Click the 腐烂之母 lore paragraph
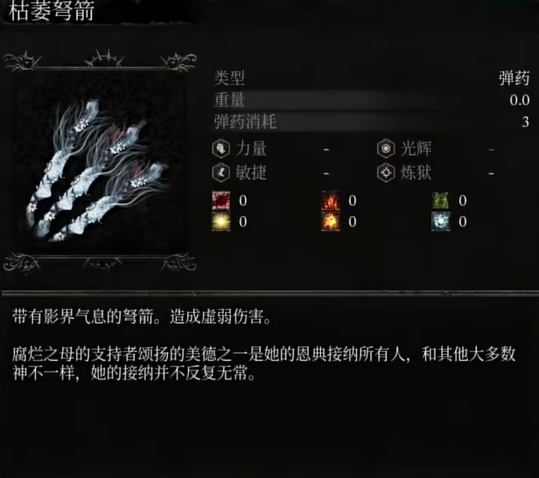The image size is (539, 478). 264,364
